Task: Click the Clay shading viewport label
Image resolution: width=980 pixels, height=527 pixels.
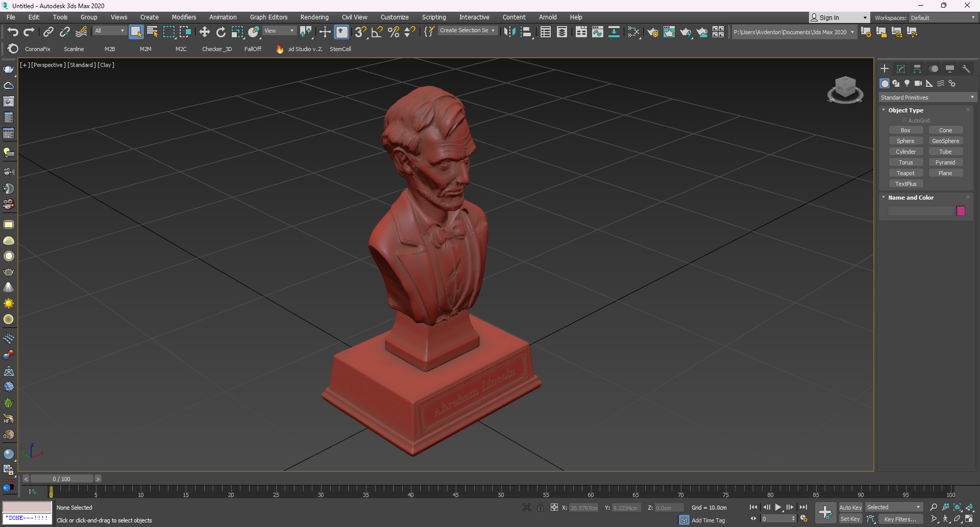Action: pyautogui.click(x=106, y=65)
